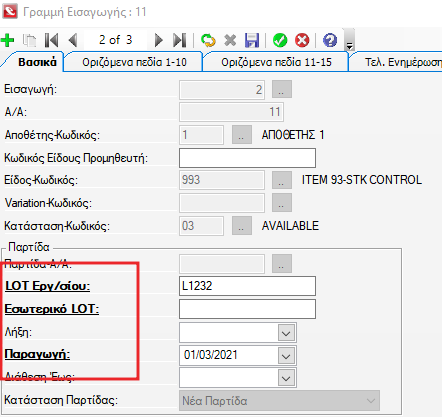
Task: Go to first record
Action: coord(52,40)
